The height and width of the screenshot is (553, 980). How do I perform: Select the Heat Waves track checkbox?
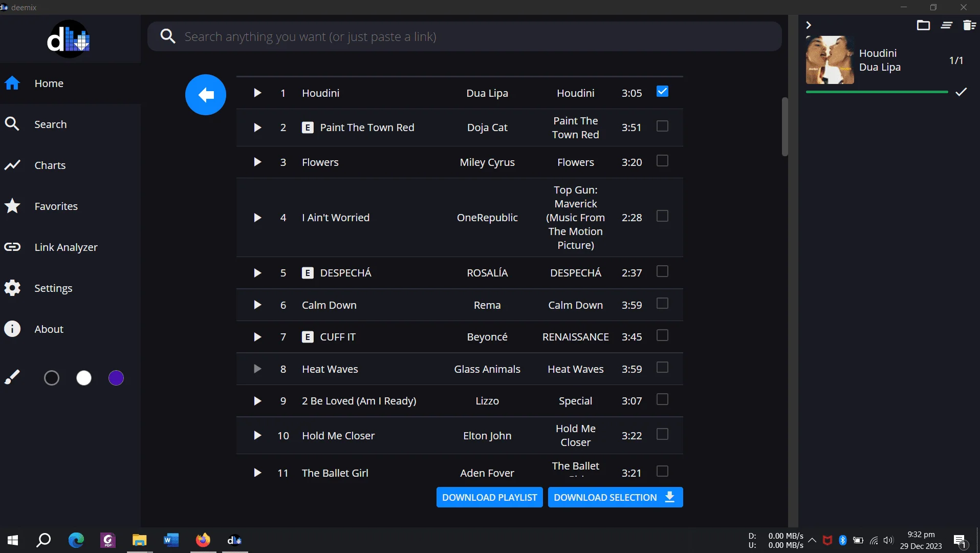tap(662, 368)
